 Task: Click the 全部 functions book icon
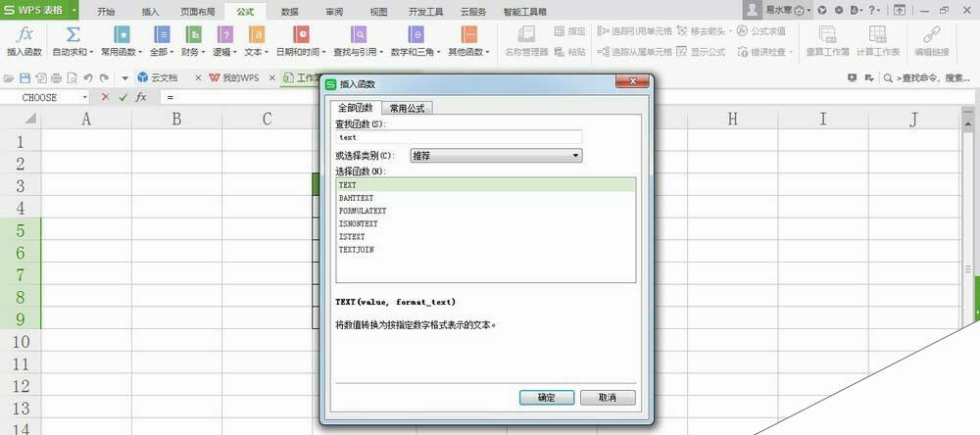[x=162, y=34]
